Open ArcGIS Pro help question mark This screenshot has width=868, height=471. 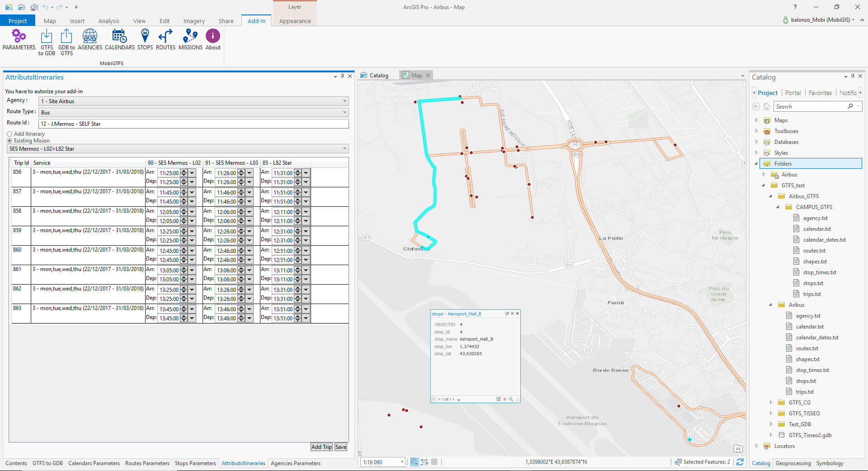click(795, 7)
